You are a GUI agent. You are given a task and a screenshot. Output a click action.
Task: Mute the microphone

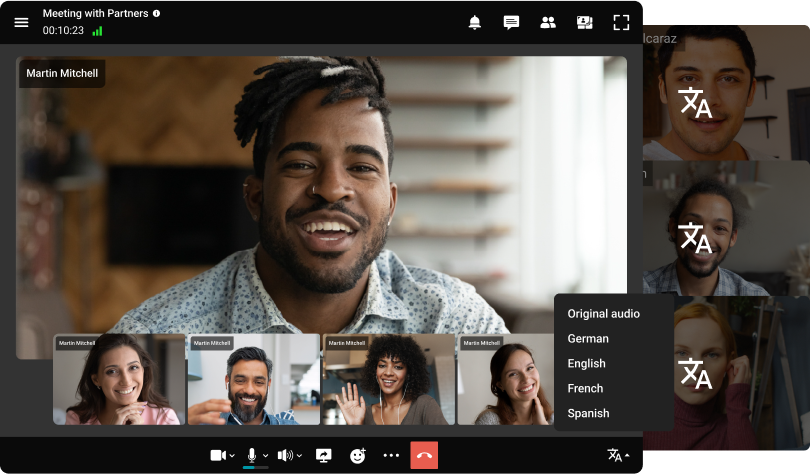[x=253, y=455]
